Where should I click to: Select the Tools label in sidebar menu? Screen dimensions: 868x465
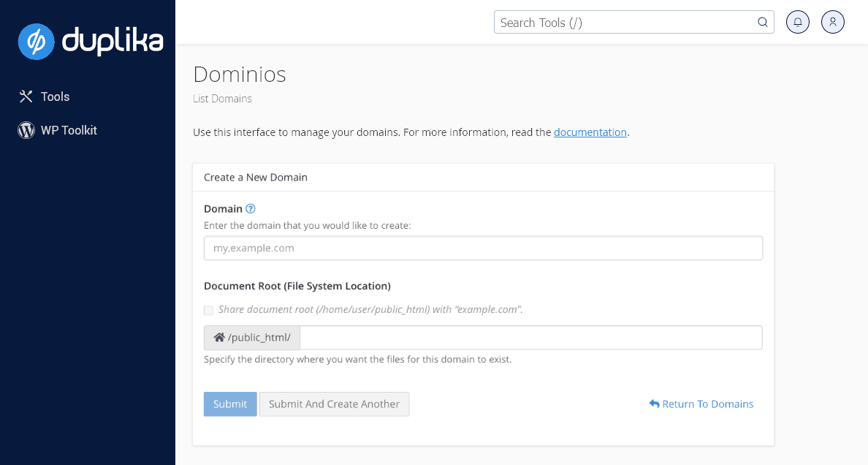[x=55, y=97]
